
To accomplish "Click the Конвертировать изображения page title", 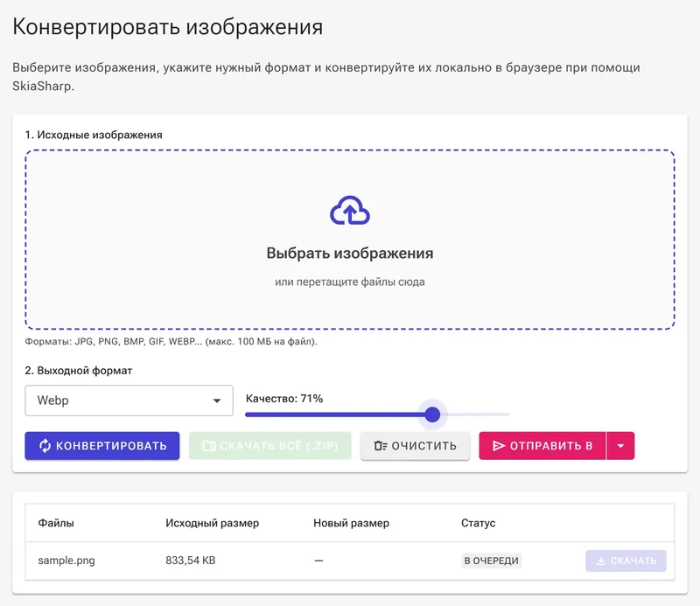I will click(x=167, y=27).
